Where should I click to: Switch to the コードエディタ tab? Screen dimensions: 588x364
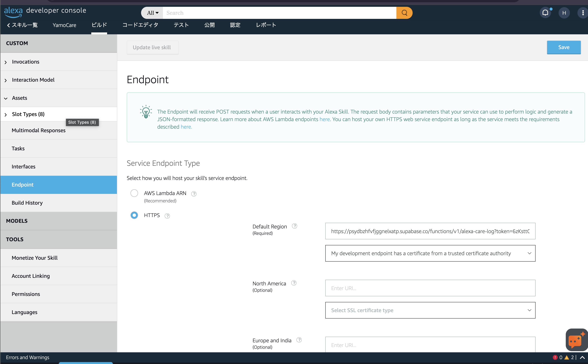tap(140, 25)
